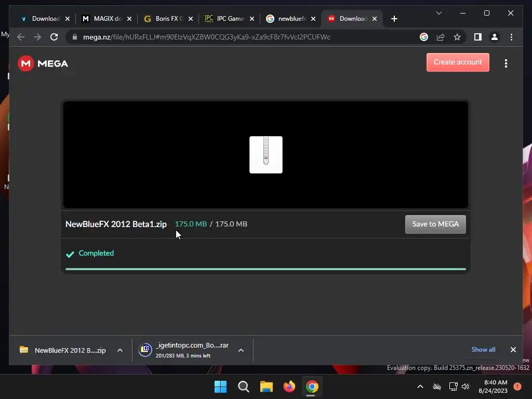Open notification badge
Viewport: 532px width, 399px height.
coord(517,387)
